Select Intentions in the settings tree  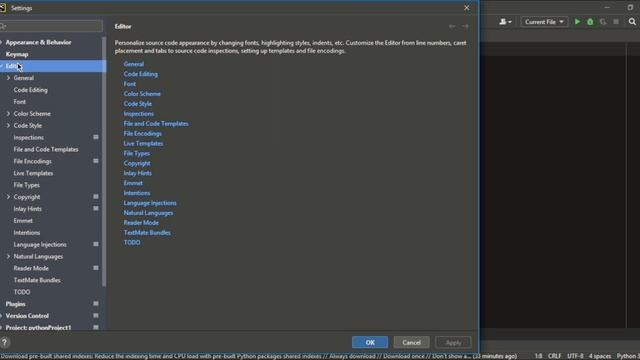click(27, 233)
